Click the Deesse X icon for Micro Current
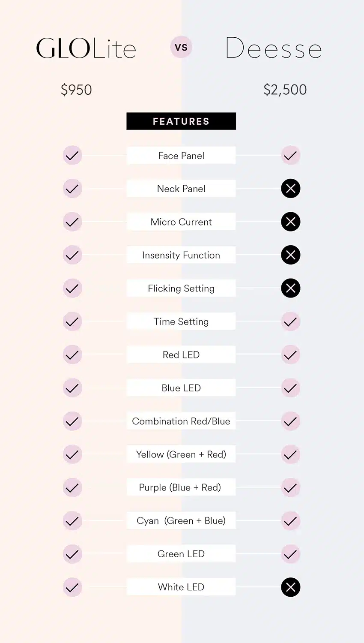The height and width of the screenshot is (643, 364). [x=290, y=222]
